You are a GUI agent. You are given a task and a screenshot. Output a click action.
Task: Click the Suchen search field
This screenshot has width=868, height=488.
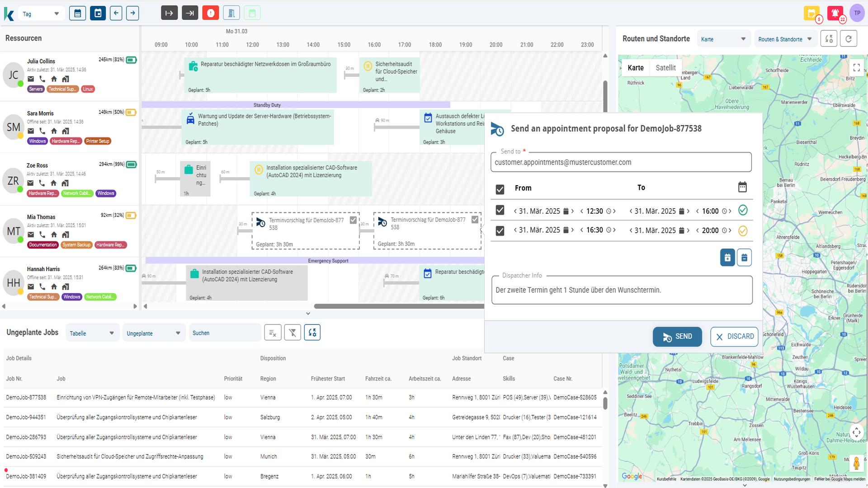(x=225, y=333)
